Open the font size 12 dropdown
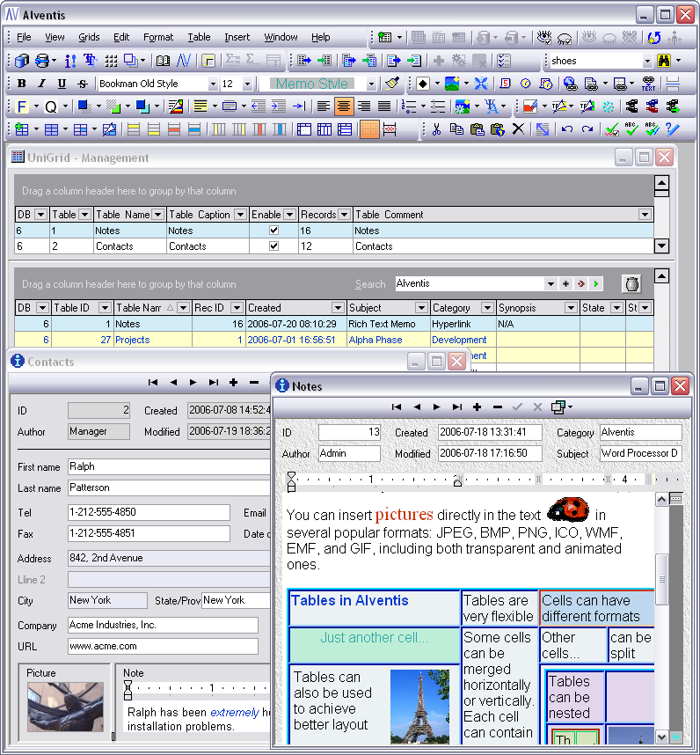This screenshot has width=700, height=755. point(247,84)
